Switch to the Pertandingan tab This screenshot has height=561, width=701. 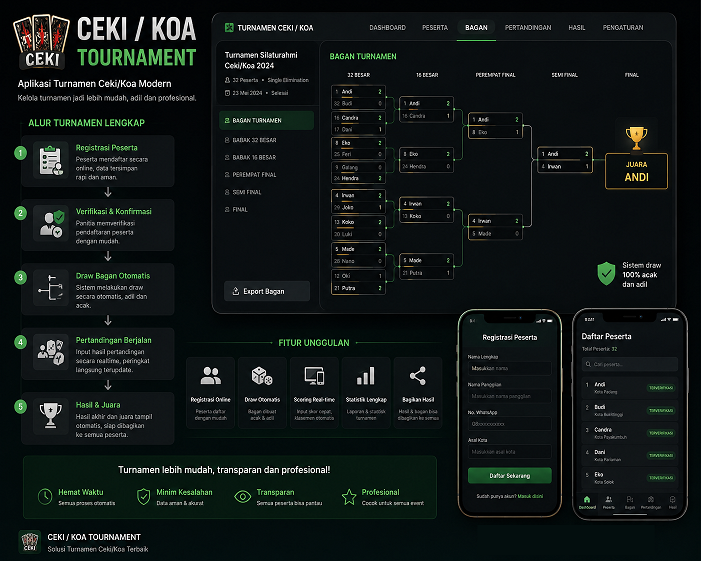(x=528, y=28)
